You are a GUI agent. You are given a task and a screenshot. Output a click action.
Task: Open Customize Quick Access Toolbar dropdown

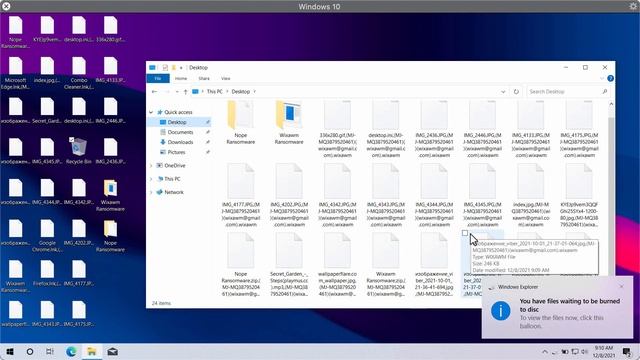click(181, 68)
